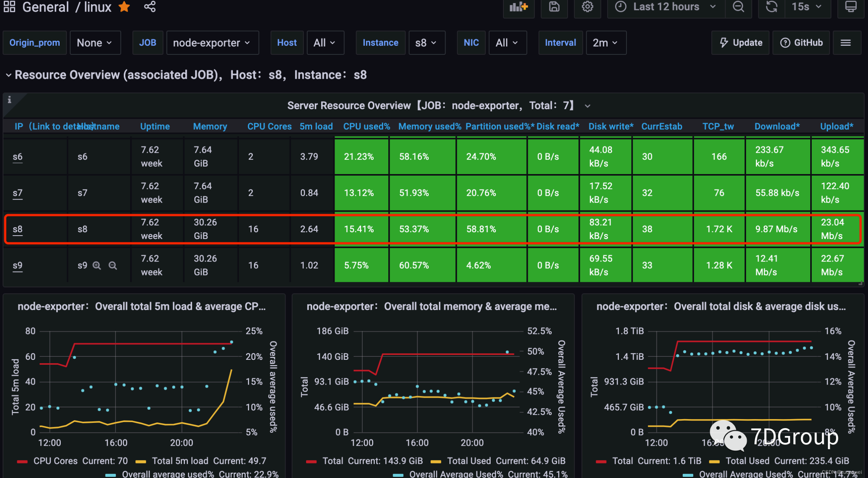Sort by Upload* column
The image size is (868, 478).
[837, 126]
